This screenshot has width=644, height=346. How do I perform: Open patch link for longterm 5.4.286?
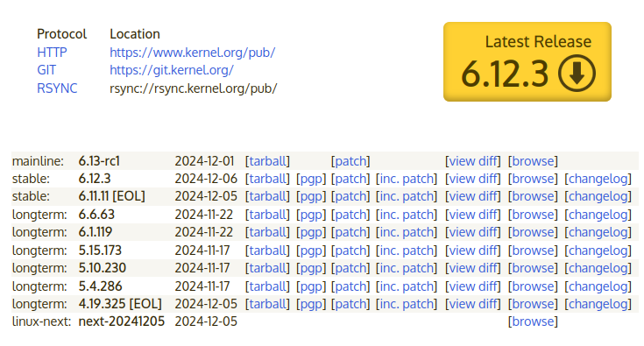point(350,286)
